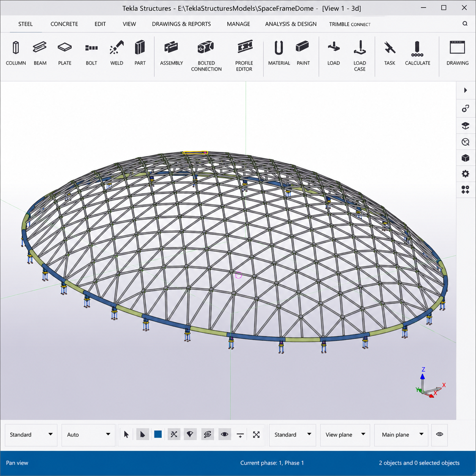Activate the Weld tool
This screenshot has width=476, height=476.
coord(117,53)
